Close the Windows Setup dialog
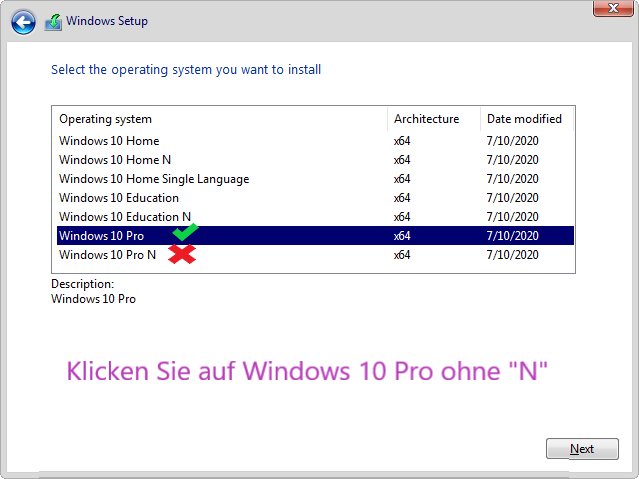639x479 pixels. tap(613, 8)
